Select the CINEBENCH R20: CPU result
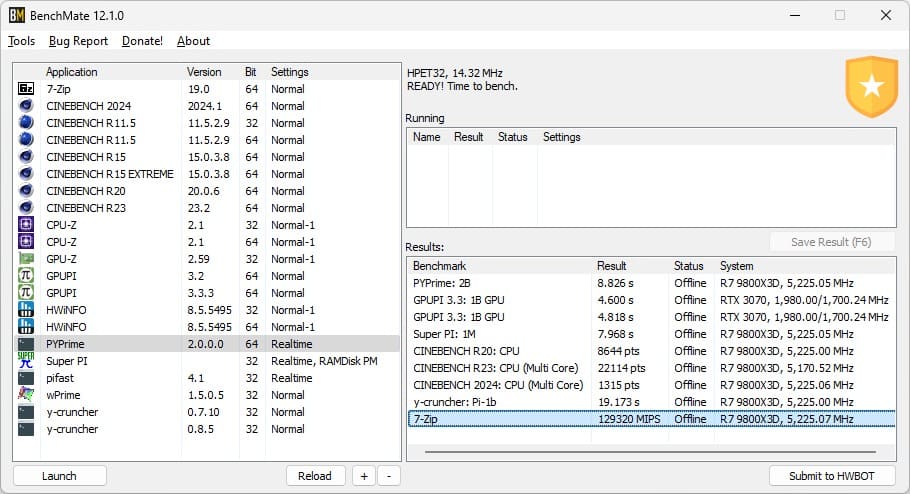910x494 pixels. point(651,351)
